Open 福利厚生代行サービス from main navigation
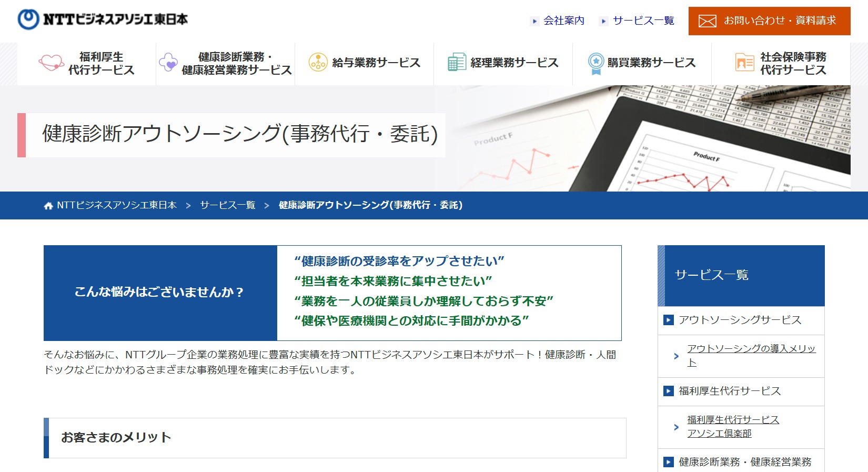The height and width of the screenshot is (472, 868). [x=86, y=64]
